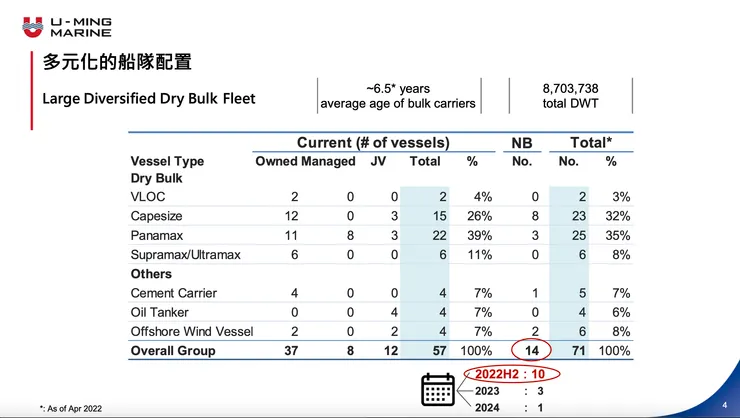Click the Vessel Type column header
The image size is (740, 418).
[167, 161]
